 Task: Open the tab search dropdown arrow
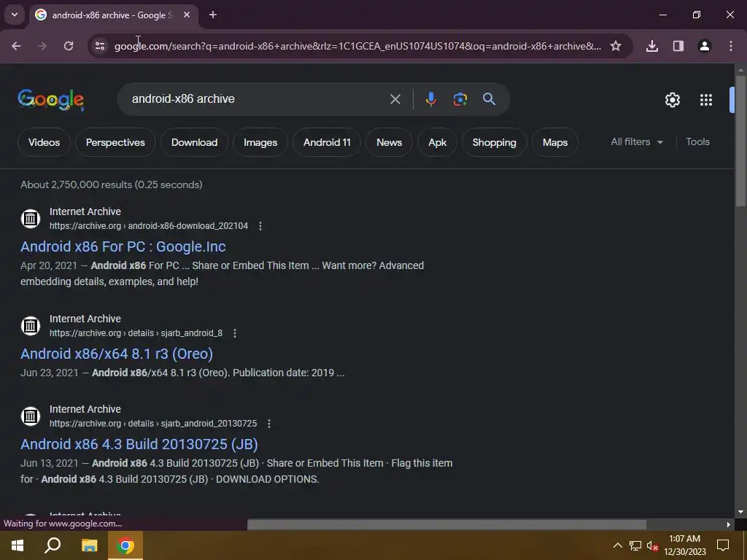point(15,15)
